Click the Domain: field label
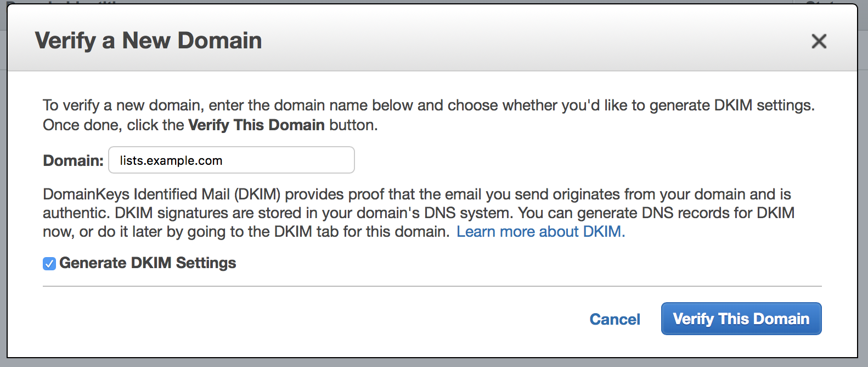 pyautogui.click(x=73, y=160)
